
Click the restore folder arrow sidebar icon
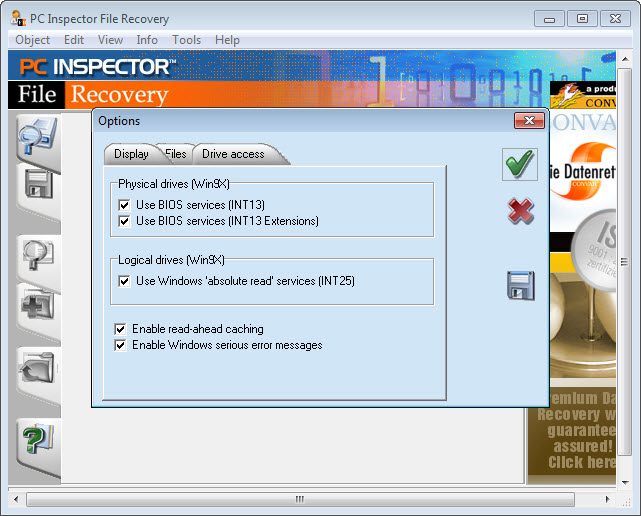click(37, 368)
